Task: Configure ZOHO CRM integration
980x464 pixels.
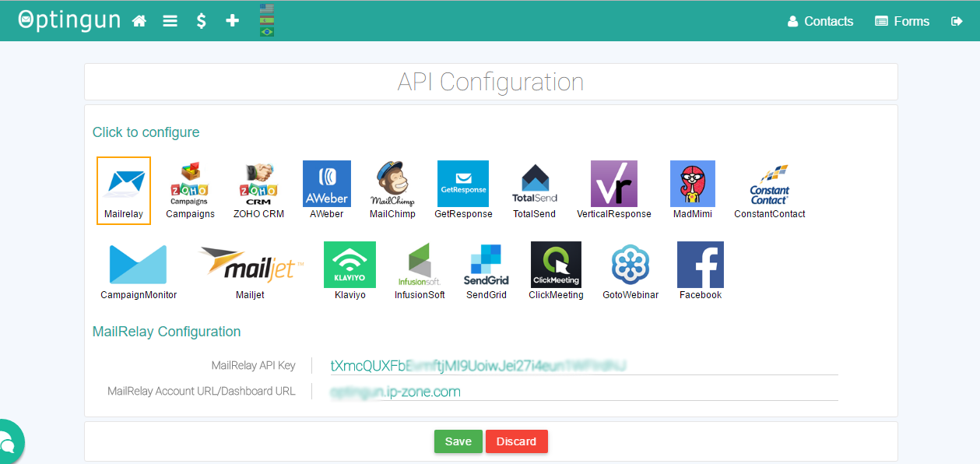Action: 258,191
